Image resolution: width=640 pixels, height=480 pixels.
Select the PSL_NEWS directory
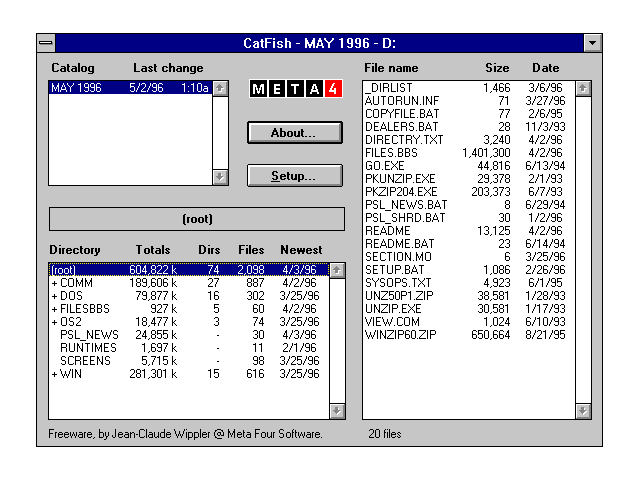[x=89, y=335]
